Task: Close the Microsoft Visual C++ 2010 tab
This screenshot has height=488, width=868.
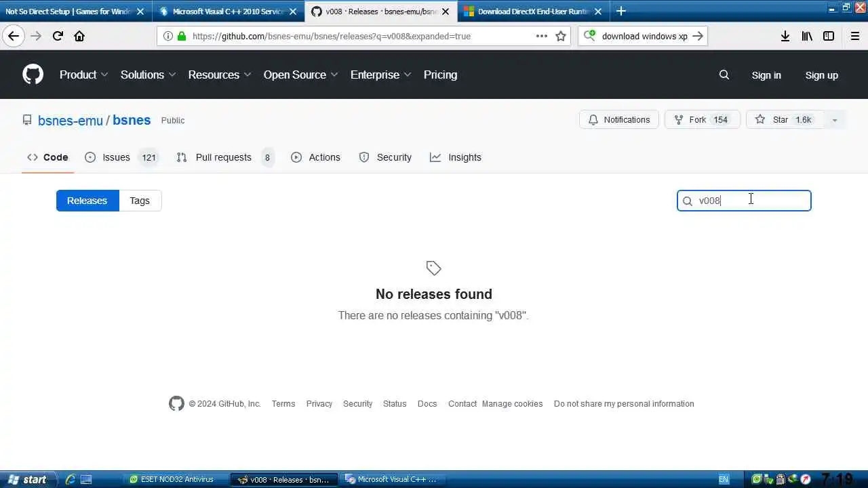Action: tap(294, 12)
